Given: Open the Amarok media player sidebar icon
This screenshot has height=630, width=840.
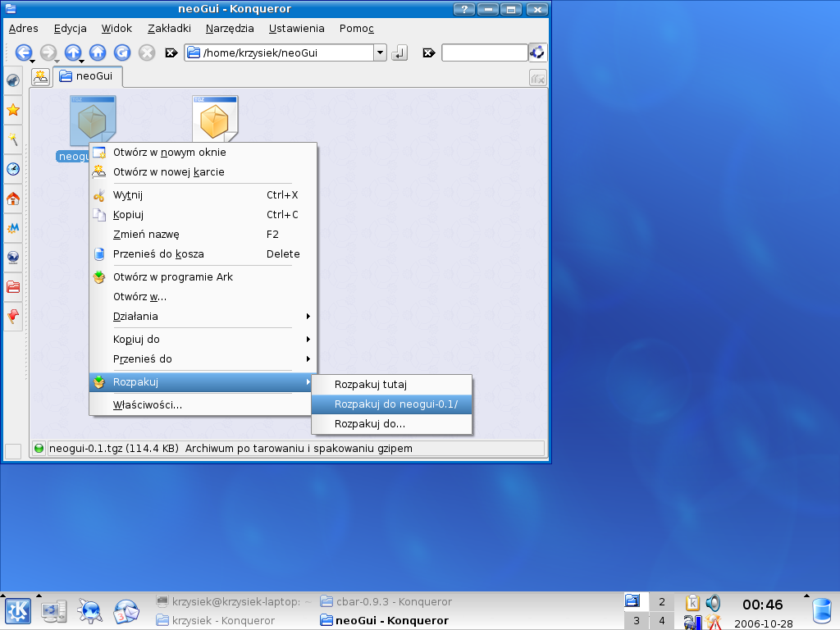Looking at the screenshot, I should pos(13,81).
